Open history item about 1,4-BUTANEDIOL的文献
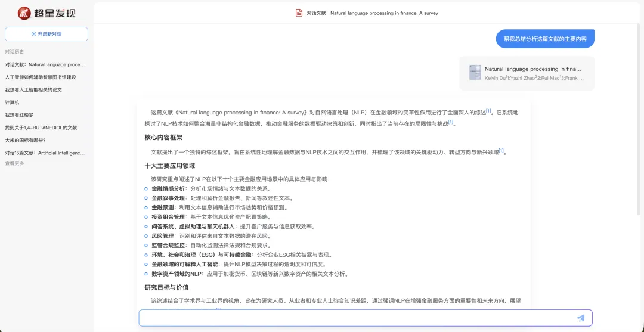 click(x=41, y=128)
